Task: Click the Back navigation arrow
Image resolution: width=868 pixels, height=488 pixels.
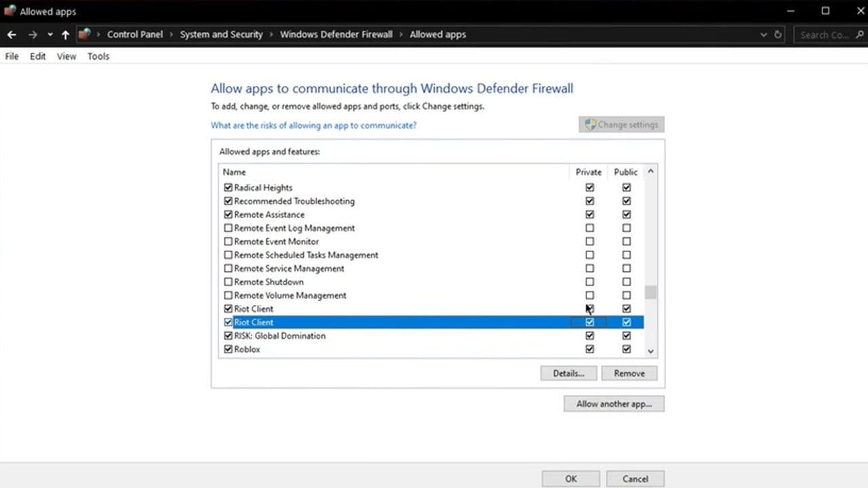Action: (12, 35)
